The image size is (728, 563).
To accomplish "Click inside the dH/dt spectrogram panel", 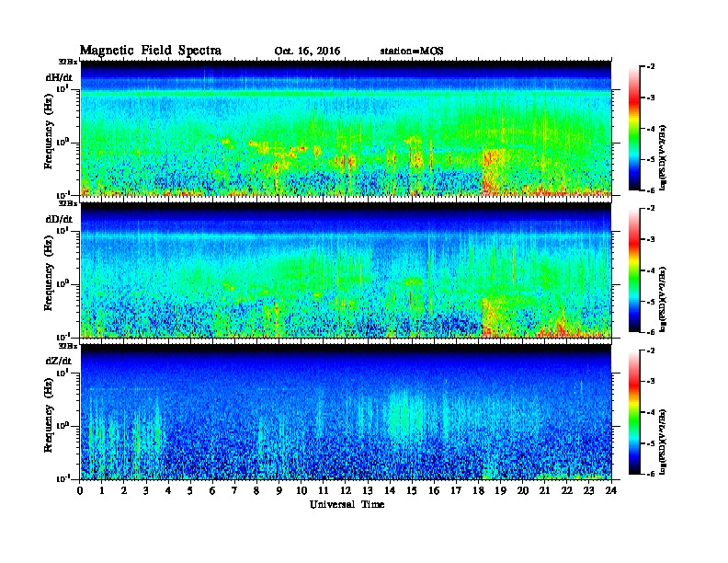I will coord(346,128).
